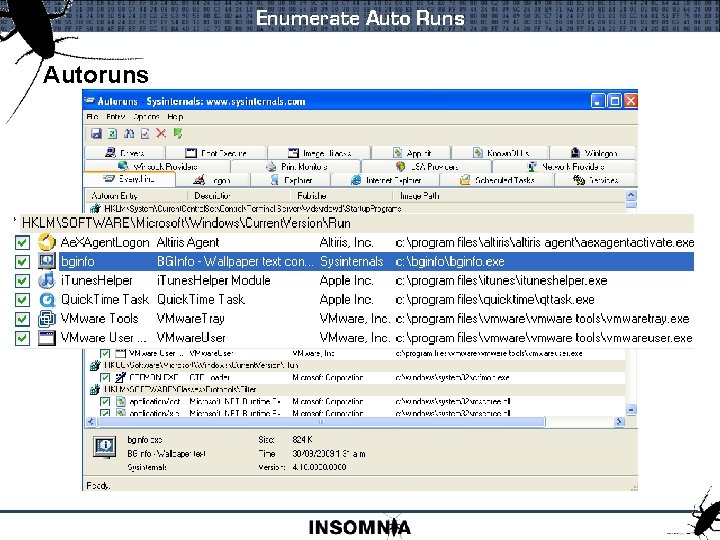Sort by the Autorun Entry column header
Viewport: 720px width, 540px height.
point(136,196)
